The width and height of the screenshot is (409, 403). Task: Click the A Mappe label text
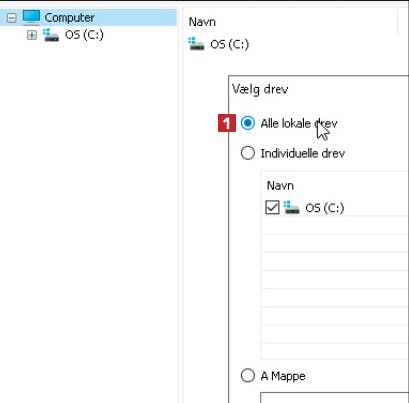coord(283,376)
